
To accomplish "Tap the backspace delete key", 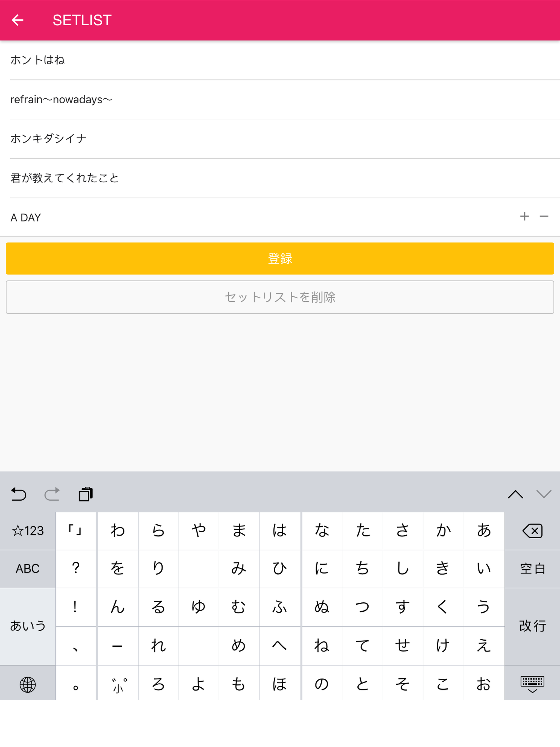I will click(532, 531).
